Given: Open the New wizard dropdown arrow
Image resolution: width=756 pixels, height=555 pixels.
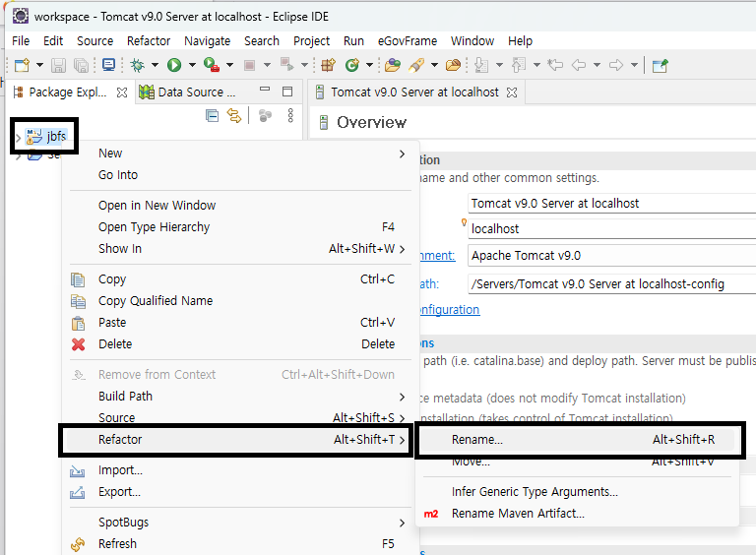Looking at the screenshot, I should click(x=39, y=65).
